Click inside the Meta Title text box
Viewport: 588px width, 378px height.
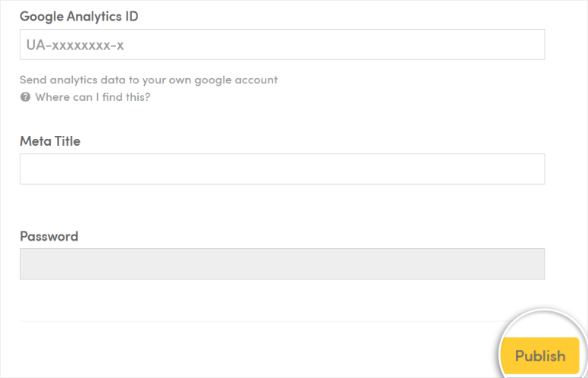[282, 169]
